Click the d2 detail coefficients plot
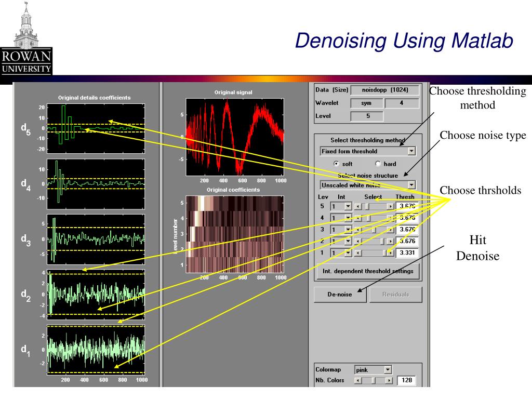 (x=96, y=295)
